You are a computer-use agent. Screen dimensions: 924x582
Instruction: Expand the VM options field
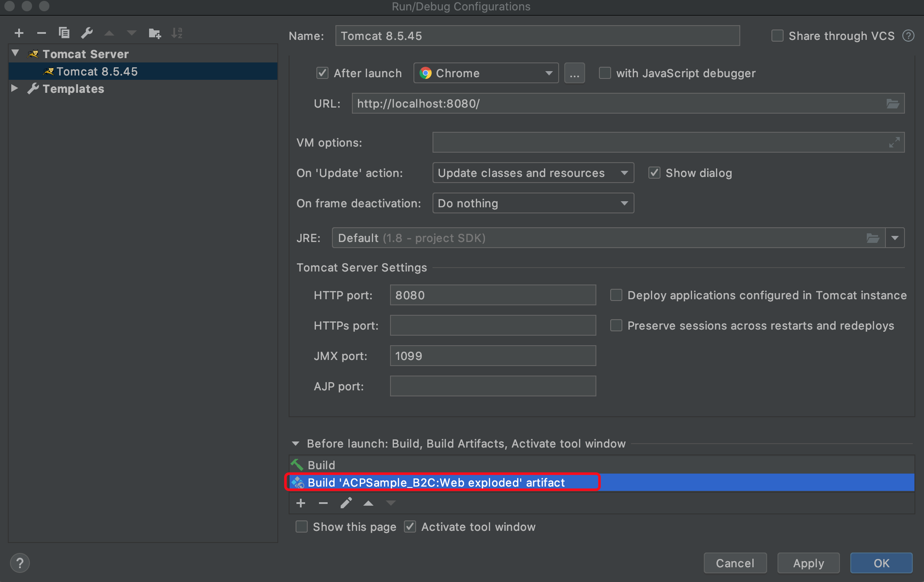[894, 142]
